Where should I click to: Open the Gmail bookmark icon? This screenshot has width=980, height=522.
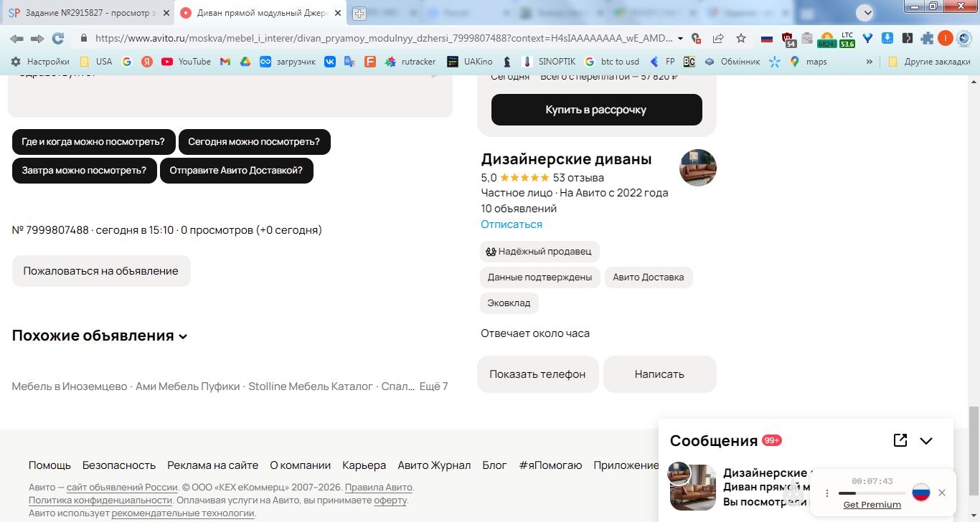click(x=225, y=62)
